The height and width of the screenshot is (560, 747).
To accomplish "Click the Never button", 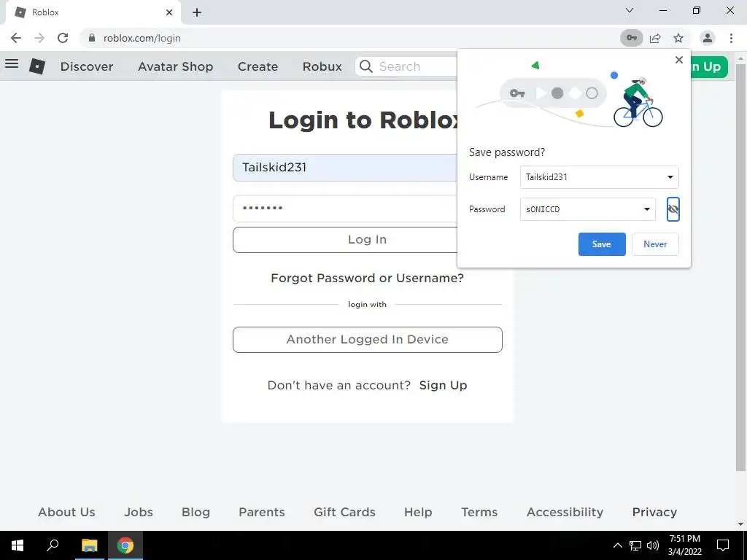I will pos(655,244).
